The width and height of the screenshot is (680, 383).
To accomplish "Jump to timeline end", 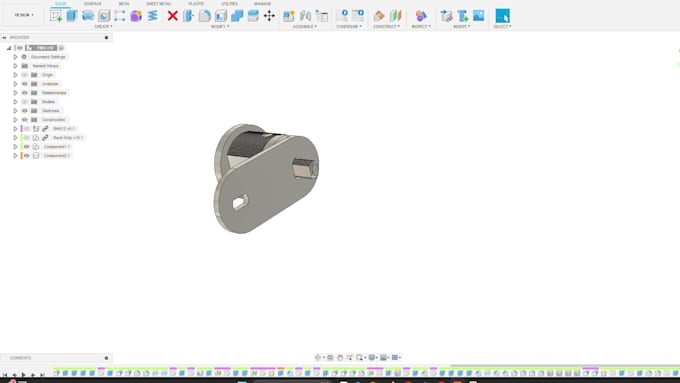I will pos(42,375).
